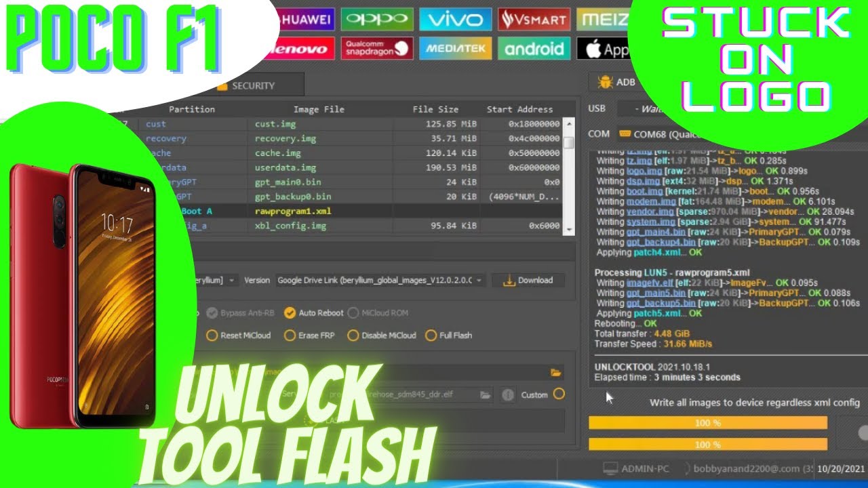Click the Transfer Speed 31.66 MiB/s log line

(653, 344)
